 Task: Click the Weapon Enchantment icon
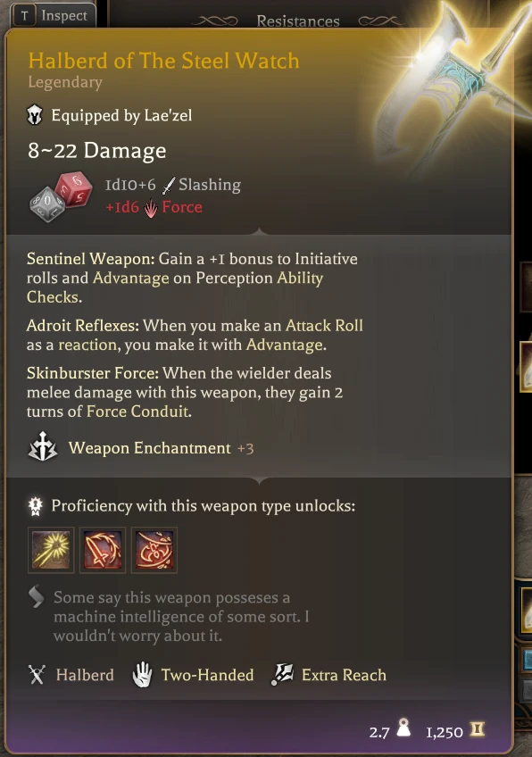pyautogui.click(x=43, y=447)
